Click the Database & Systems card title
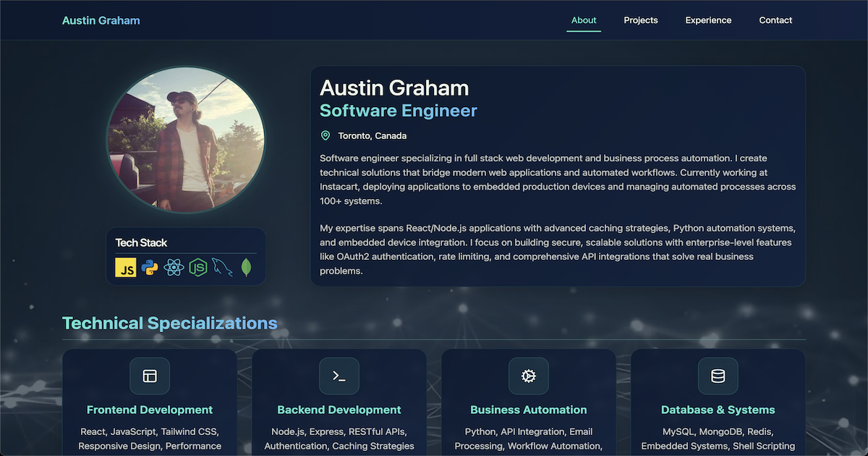Viewport: 868px width, 456px height. pyautogui.click(x=718, y=410)
